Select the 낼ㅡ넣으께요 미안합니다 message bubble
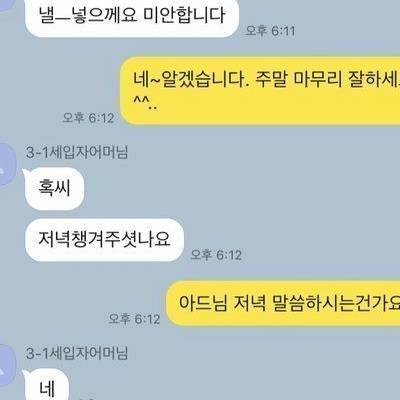This screenshot has height=400, width=400. 132,17
